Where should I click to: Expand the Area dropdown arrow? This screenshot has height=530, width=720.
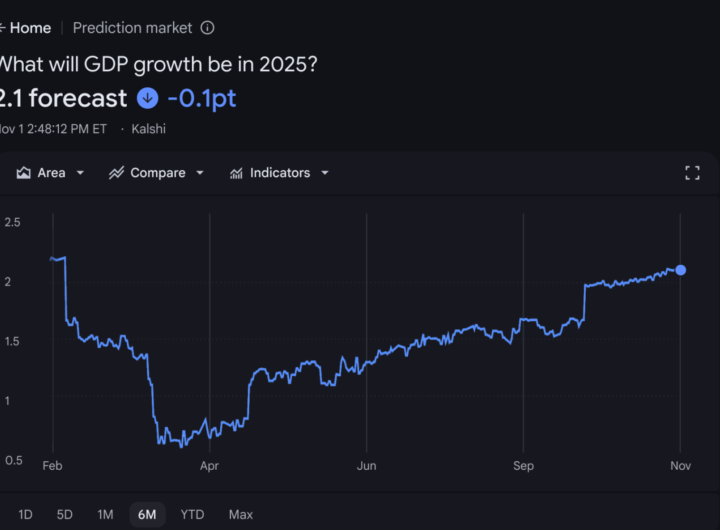[x=80, y=173]
